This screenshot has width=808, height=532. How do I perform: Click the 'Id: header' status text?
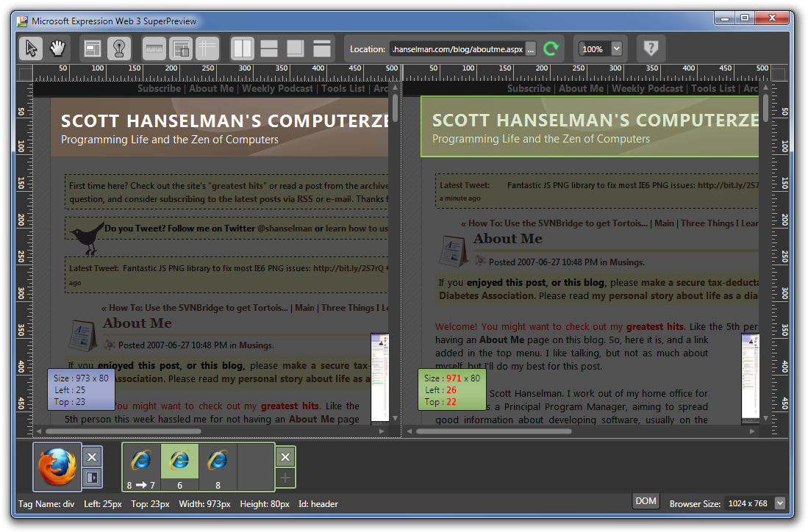tap(318, 503)
